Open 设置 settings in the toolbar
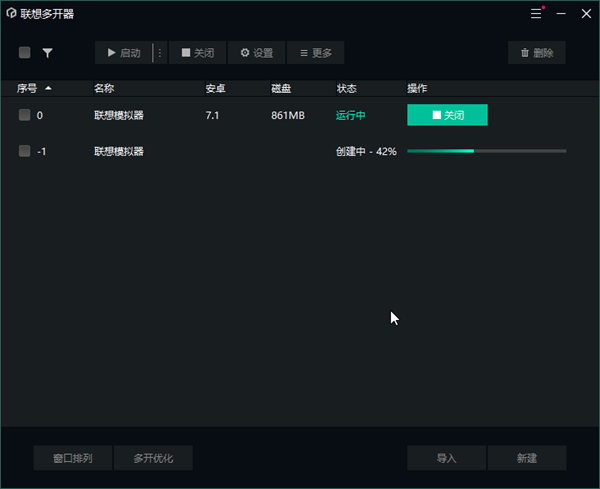Screen dimensions: 600x489 [256, 53]
